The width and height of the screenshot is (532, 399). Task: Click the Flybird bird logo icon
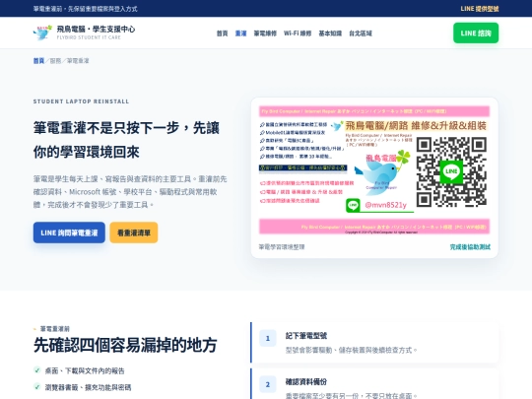42,33
